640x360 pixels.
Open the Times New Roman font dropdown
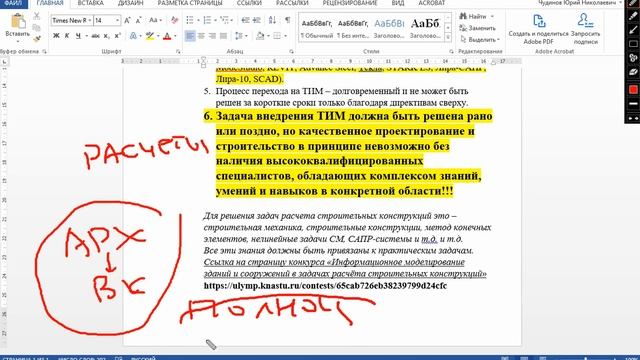pos(90,20)
